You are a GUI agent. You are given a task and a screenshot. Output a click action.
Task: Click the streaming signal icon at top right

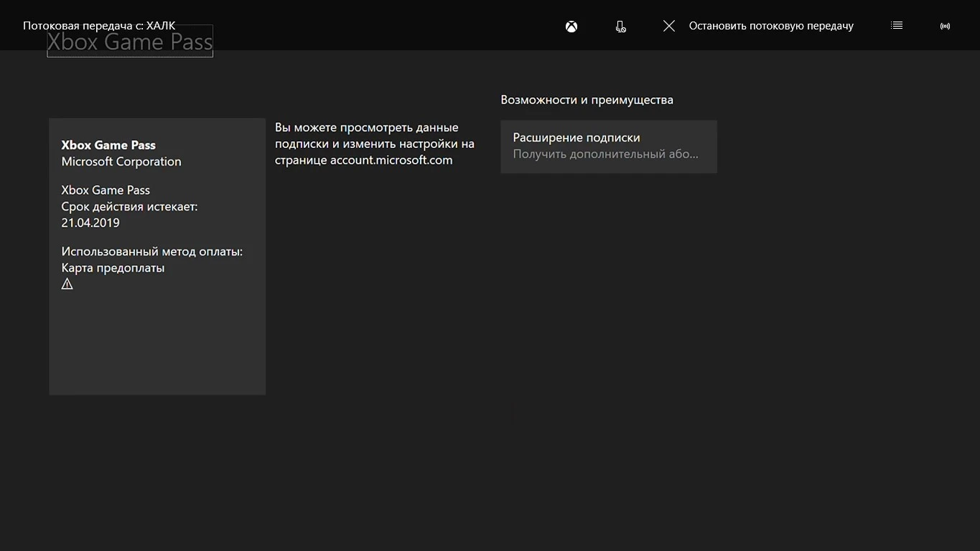coord(945,27)
